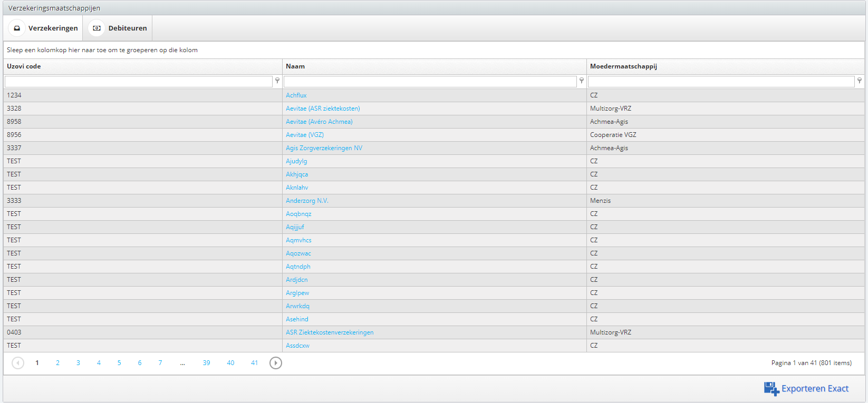Go to page 4
This screenshot has width=868, height=403.
99,363
